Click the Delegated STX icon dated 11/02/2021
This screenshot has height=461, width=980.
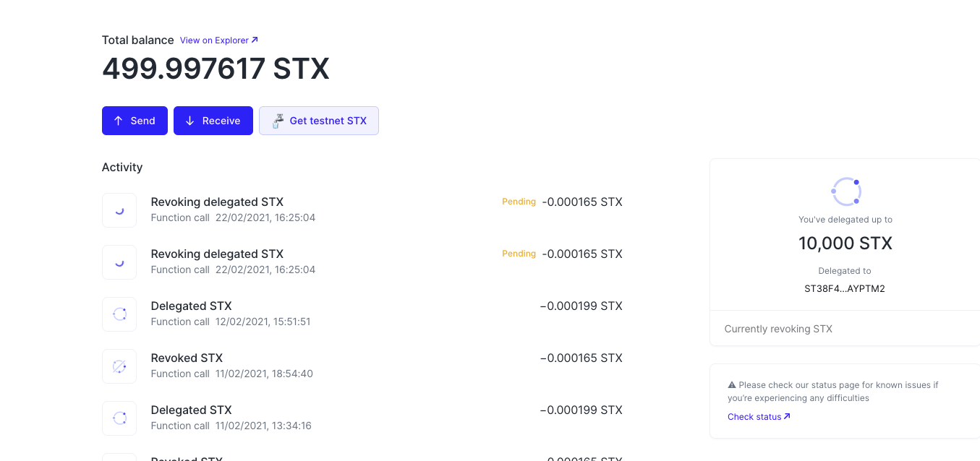point(119,418)
